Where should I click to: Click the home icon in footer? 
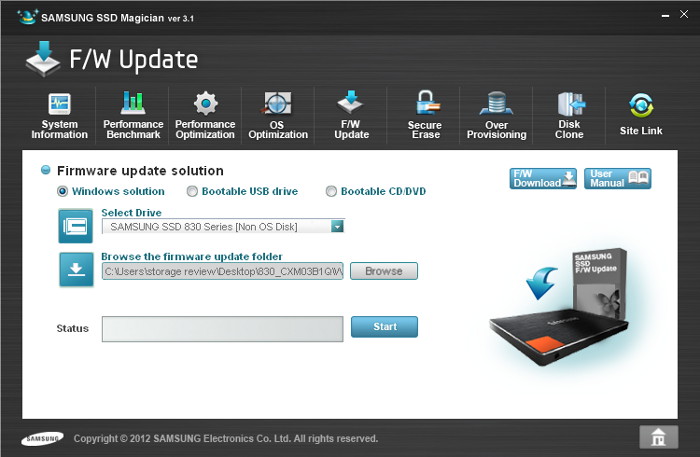658,437
